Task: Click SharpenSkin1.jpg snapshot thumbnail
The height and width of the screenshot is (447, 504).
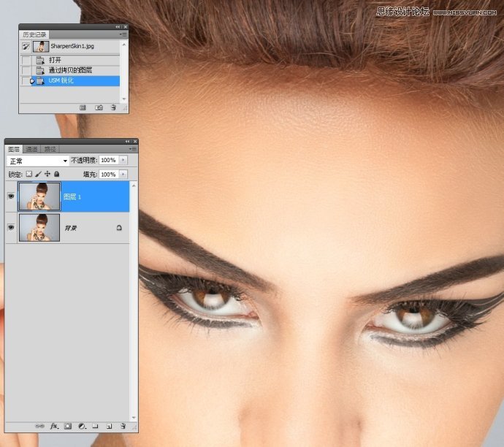Action: coord(41,47)
